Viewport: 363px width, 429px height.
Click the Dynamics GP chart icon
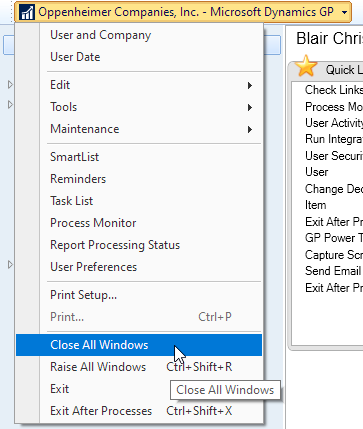click(27, 12)
